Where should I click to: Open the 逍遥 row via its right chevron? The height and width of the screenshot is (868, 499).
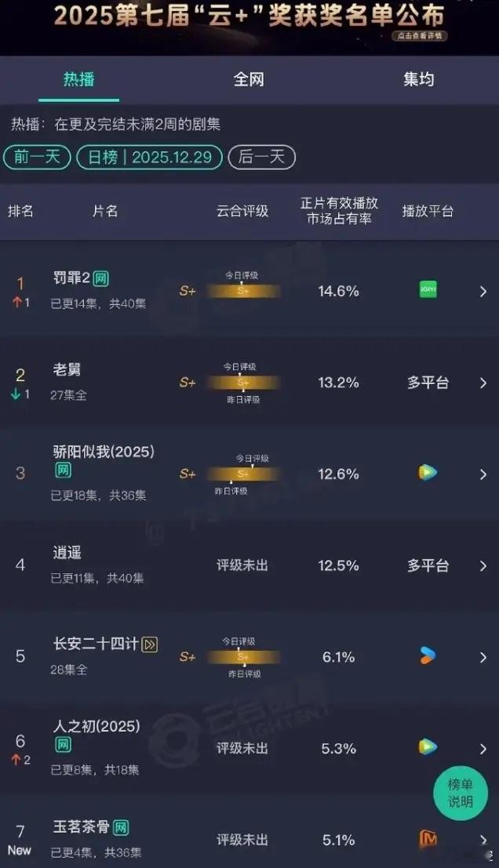pos(484,565)
